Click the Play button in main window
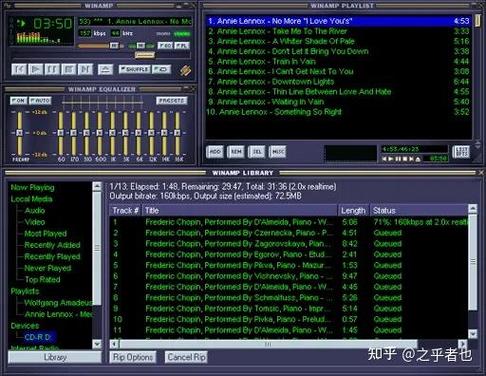 tap(35, 69)
